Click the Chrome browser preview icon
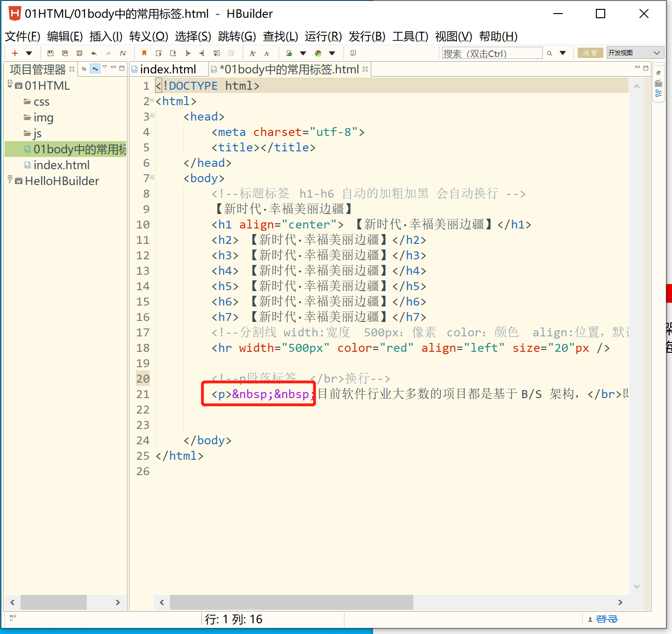Image resolution: width=672 pixels, height=634 pixels. [x=318, y=53]
